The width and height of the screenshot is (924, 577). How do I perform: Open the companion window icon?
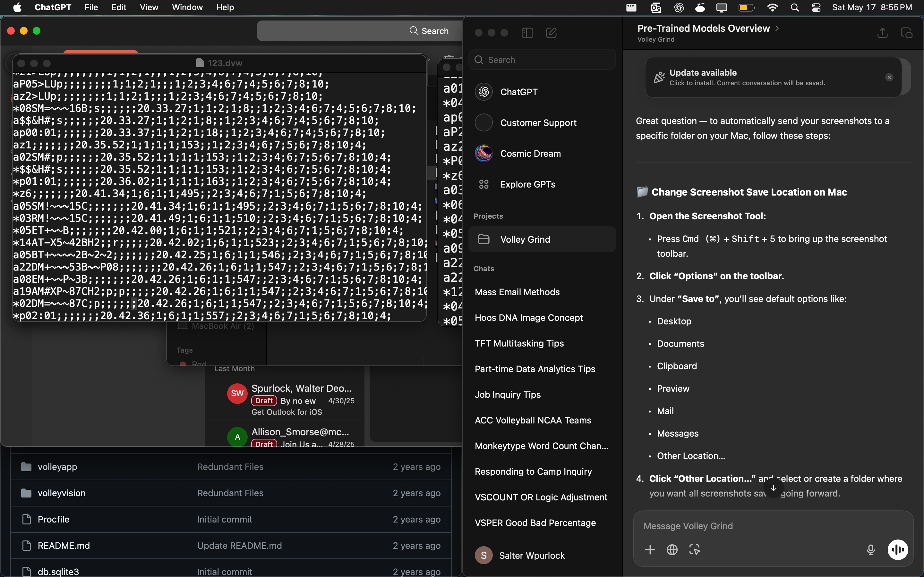(x=906, y=33)
